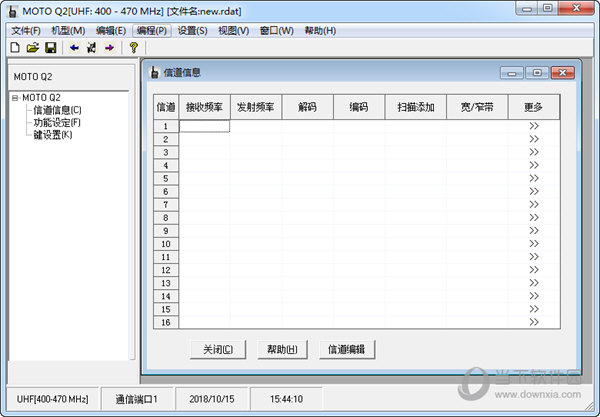
Task: Click the middle toolbar icon between the arrows
Action: (x=92, y=48)
